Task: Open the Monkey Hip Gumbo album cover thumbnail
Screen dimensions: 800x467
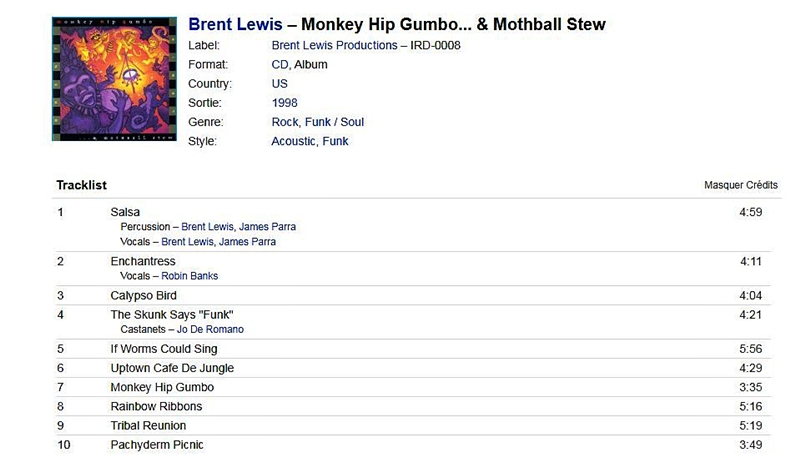Action: pos(114,79)
